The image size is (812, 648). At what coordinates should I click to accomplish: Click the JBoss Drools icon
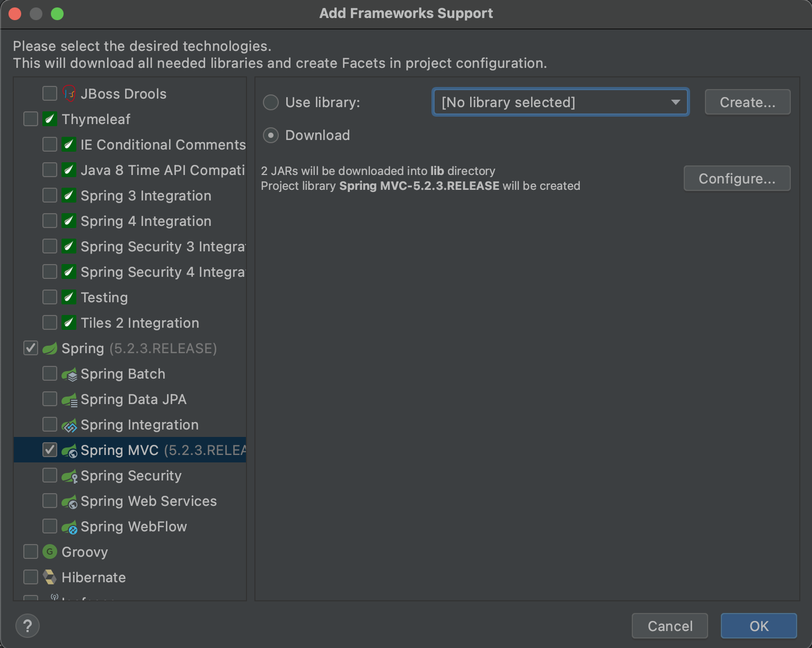click(x=69, y=94)
